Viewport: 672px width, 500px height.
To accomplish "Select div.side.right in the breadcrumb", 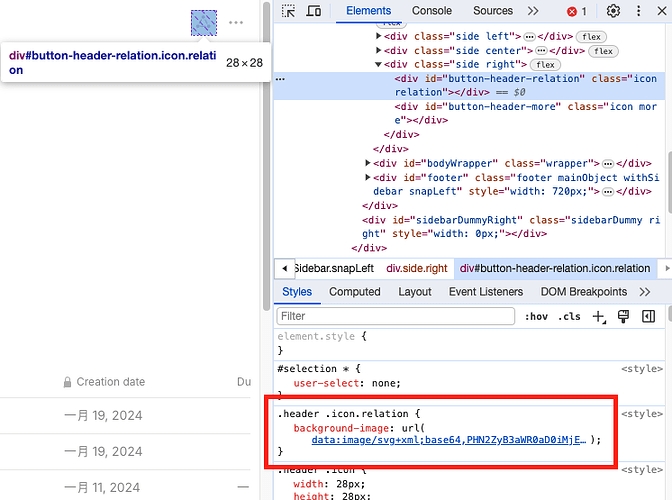I will pyautogui.click(x=417, y=268).
